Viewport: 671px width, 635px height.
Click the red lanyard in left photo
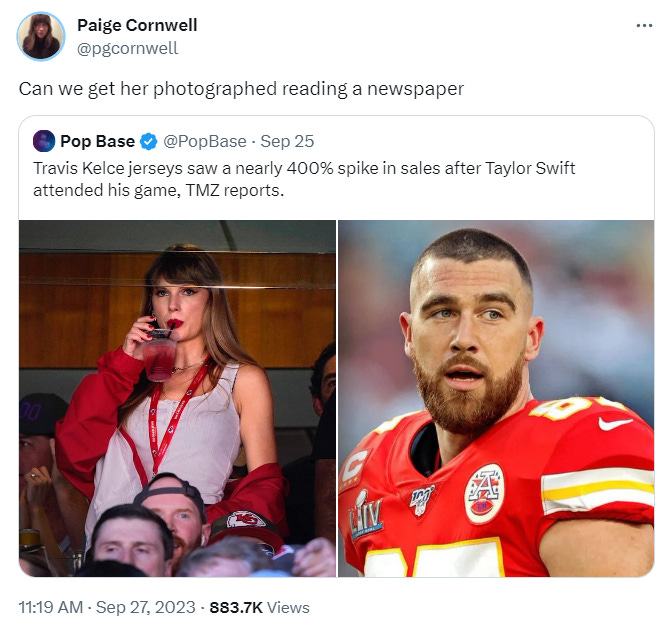coord(172,417)
